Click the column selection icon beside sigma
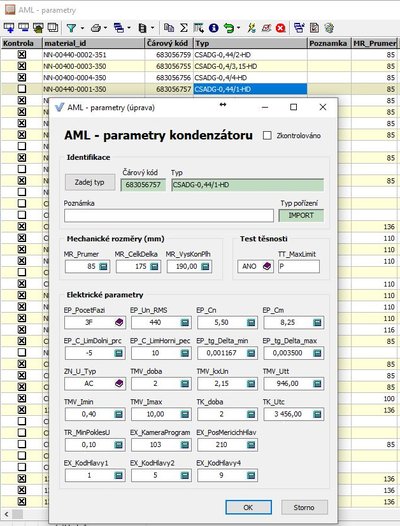The image size is (400, 526). pyautogui.click(x=198, y=28)
